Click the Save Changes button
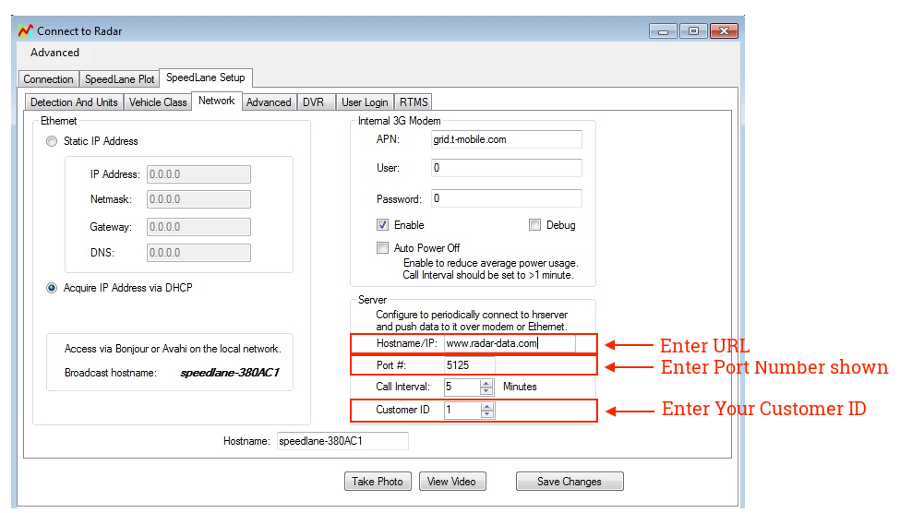 tap(569, 481)
